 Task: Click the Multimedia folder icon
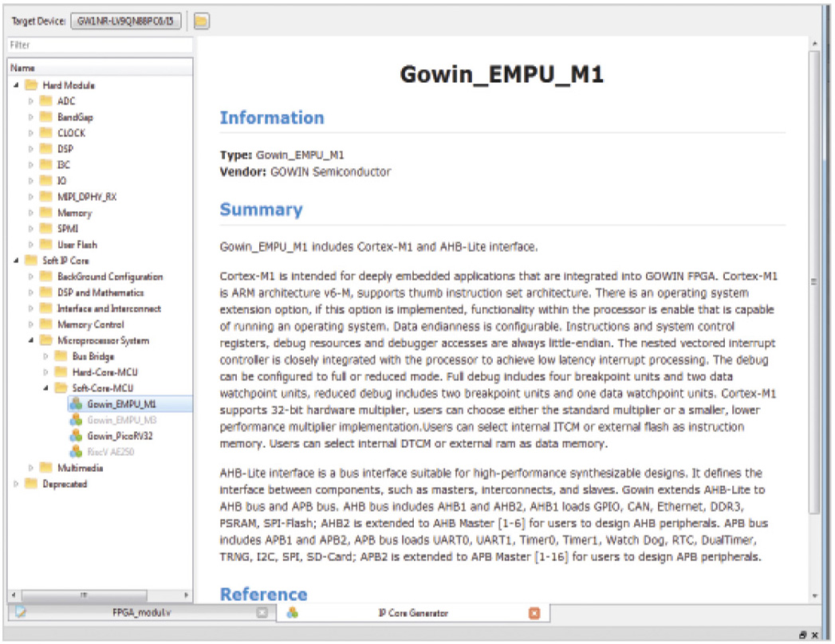click(x=46, y=468)
